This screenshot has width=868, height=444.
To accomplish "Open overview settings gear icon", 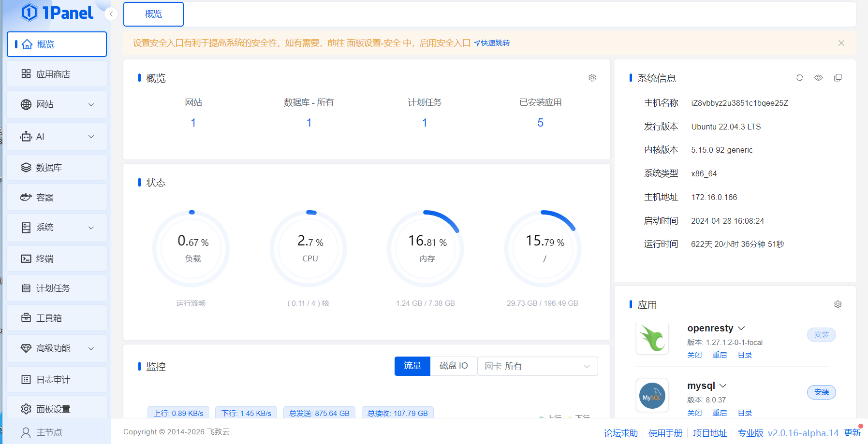I will 592,78.
